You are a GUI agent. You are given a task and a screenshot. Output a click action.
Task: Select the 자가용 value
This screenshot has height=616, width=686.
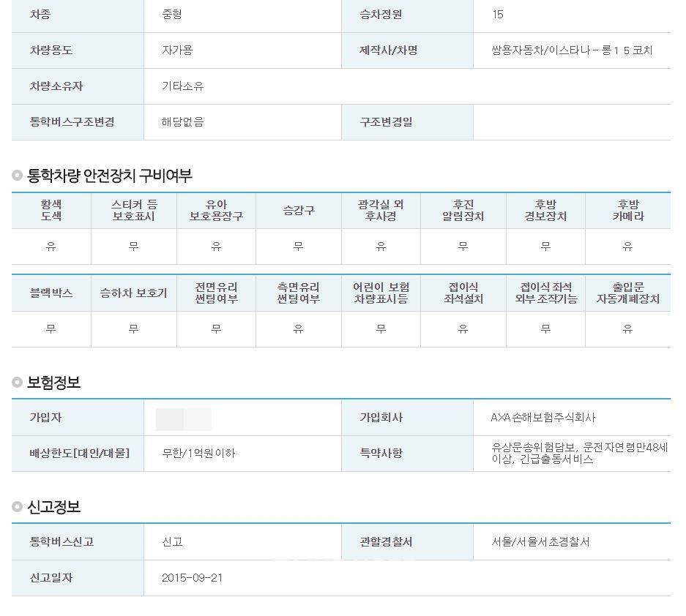pos(177,50)
